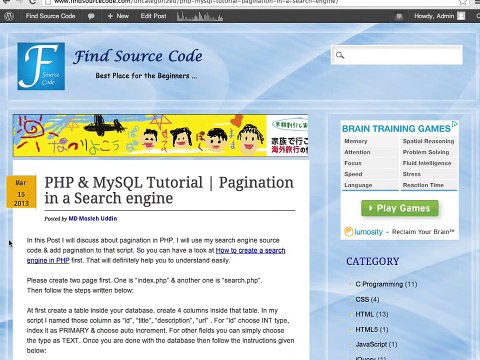Select the Find Source Code F logo
480x360 pixels.
point(41,66)
